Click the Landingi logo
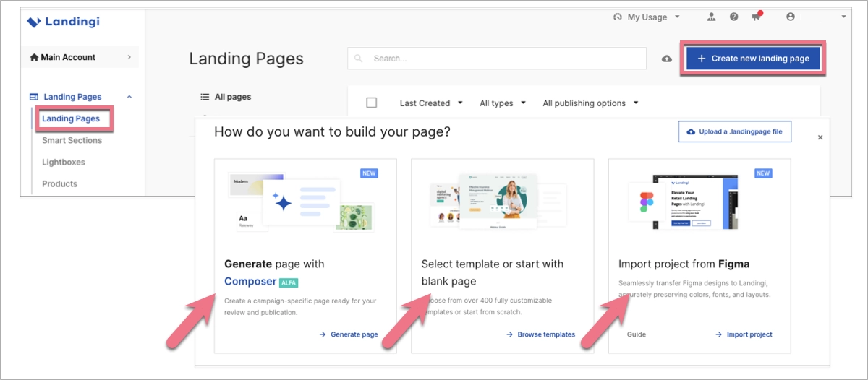 click(x=63, y=22)
